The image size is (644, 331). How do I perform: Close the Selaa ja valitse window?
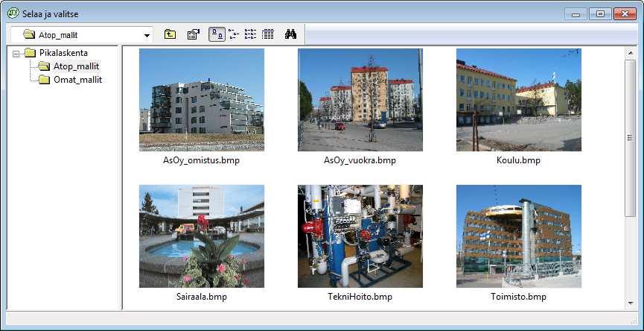[x=625, y=13]
